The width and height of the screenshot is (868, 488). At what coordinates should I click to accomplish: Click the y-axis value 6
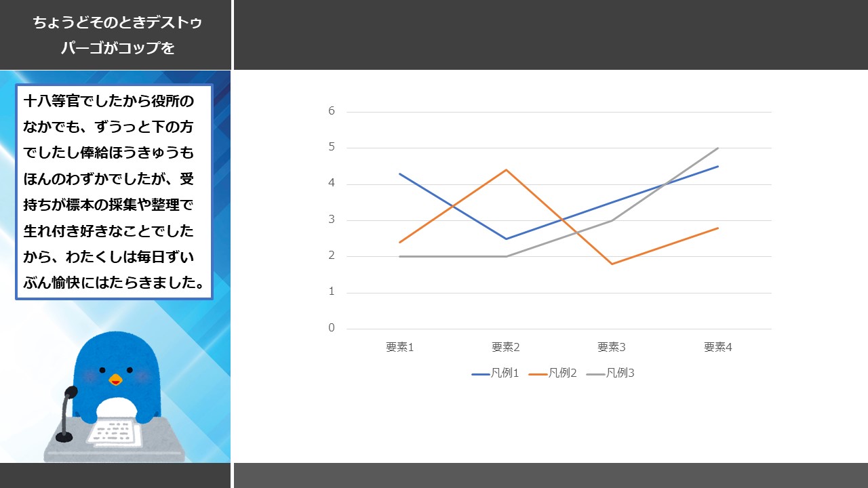332,111
